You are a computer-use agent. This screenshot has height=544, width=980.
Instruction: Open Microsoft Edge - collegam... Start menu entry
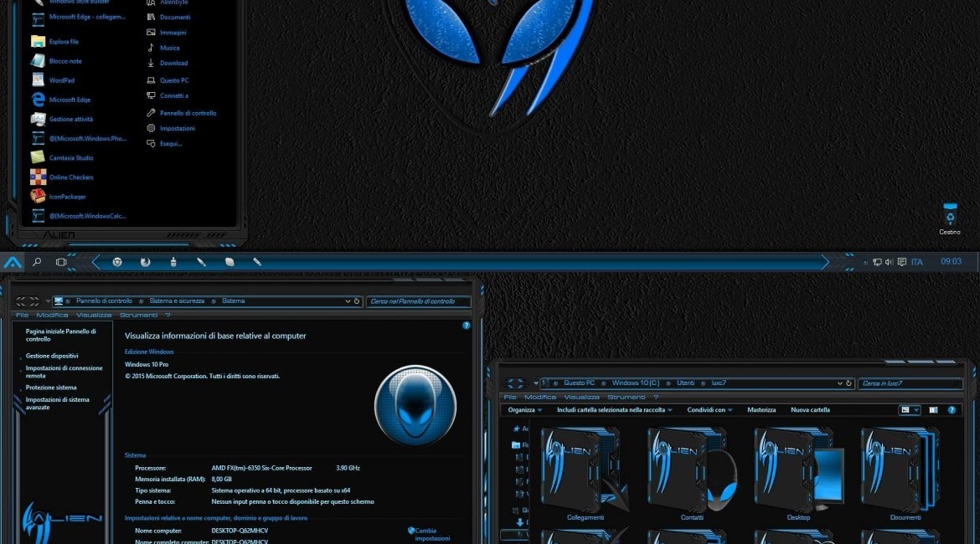pyautogui.click(x=78, y=18)
